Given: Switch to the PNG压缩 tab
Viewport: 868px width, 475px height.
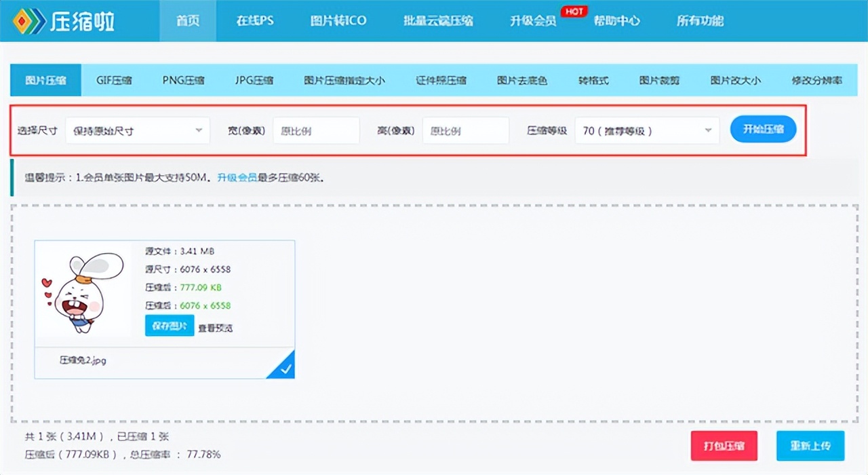Looking at the screenshot, I should 182,79.
